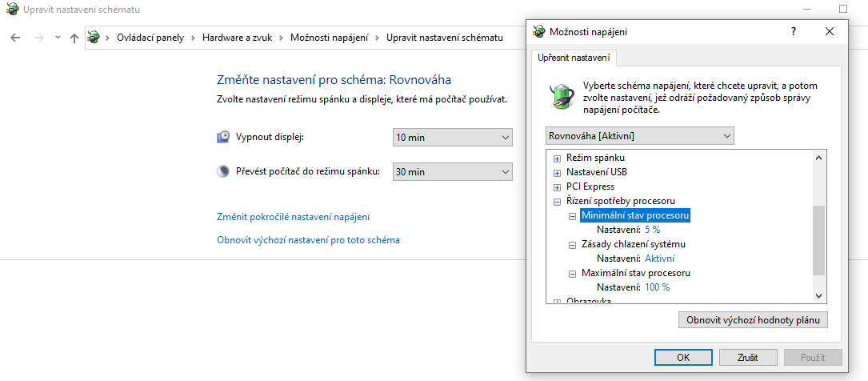Image resolution: width=868 pixels, height=381 pixels.
Task: Click the recent locations chevron
Action: (x=57, y=38)
